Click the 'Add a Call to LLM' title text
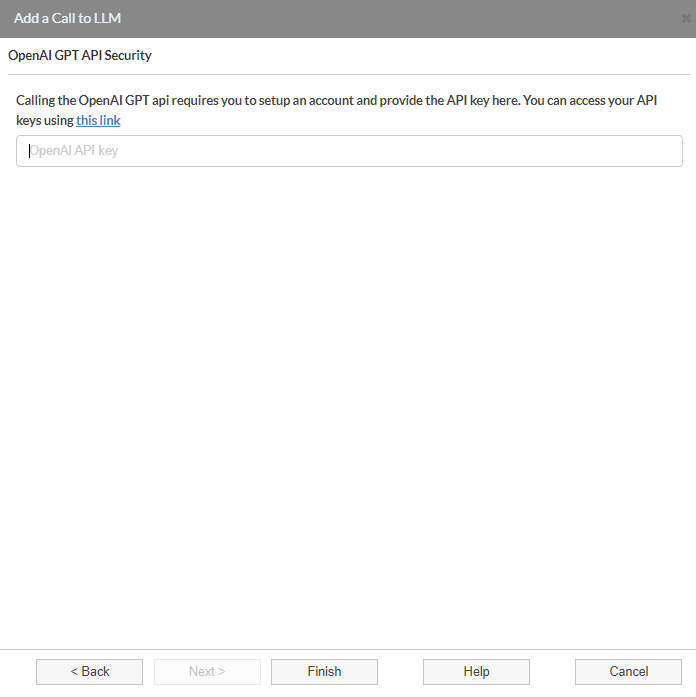The width and height of the screenshot is (696, 698). click(x=67, y=18)
